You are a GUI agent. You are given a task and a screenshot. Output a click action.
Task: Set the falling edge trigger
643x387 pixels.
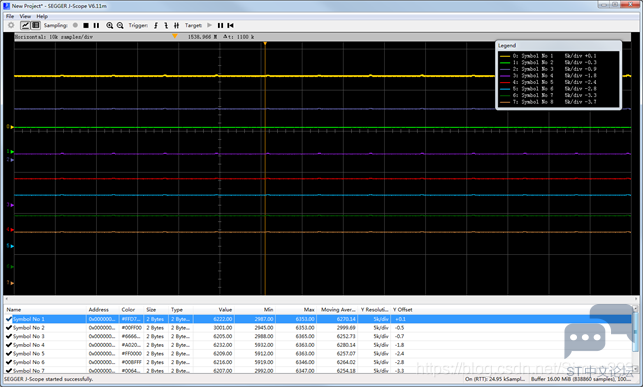point(166,25)
